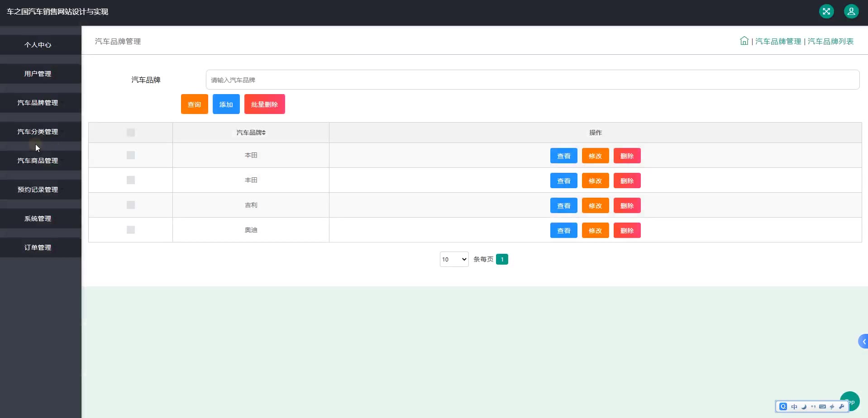Click 删除 for the 吉利 row
868x418 pixels.
(x=627, y=205)
